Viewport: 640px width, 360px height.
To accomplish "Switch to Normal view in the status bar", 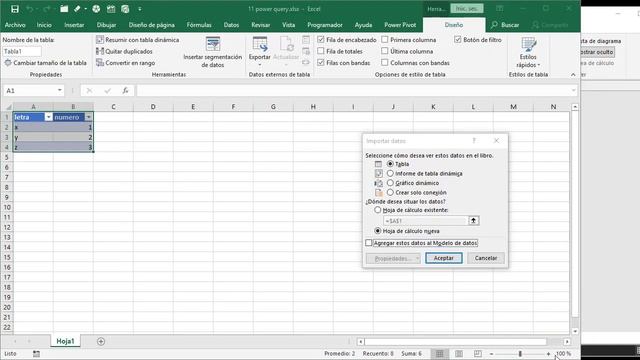I will pos(440,353).
